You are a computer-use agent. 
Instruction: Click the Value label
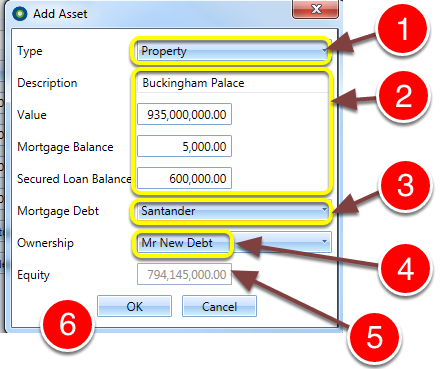point(32,115)
